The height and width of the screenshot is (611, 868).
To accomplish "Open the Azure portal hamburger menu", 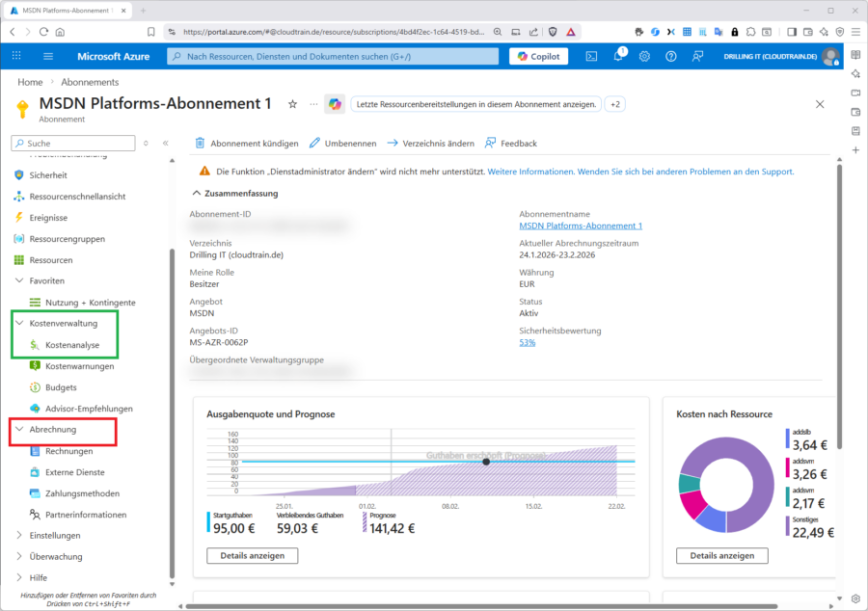I will click(48, 56).
